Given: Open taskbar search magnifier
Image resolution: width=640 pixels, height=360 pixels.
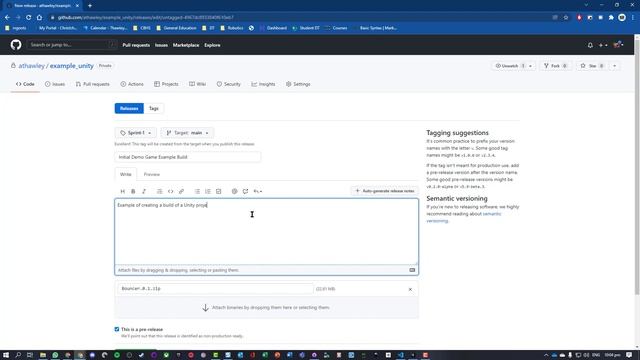Looking at the screenshot, I should tap(18, 355).
